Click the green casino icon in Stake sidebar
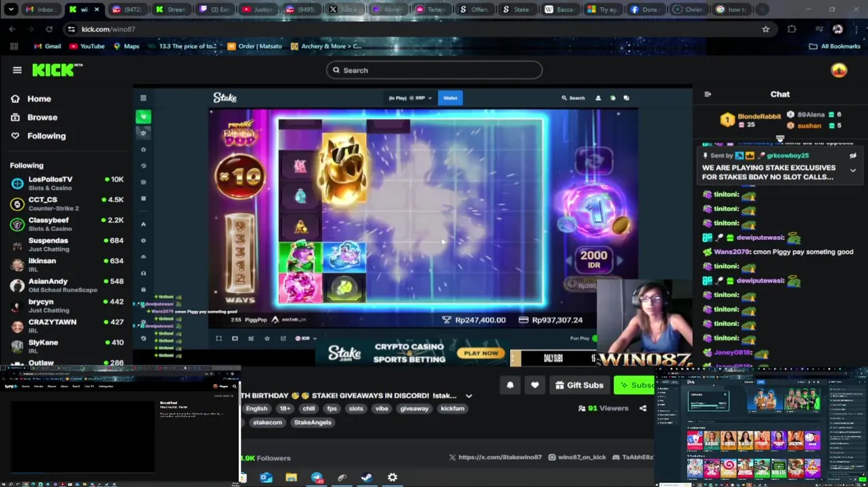Image resolution: width=868 pixels, height=487 pixels. (143, 117)
